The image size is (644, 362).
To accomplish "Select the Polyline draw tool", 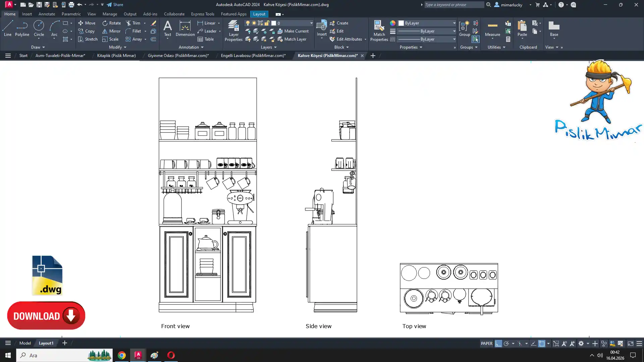I will 22,28.
